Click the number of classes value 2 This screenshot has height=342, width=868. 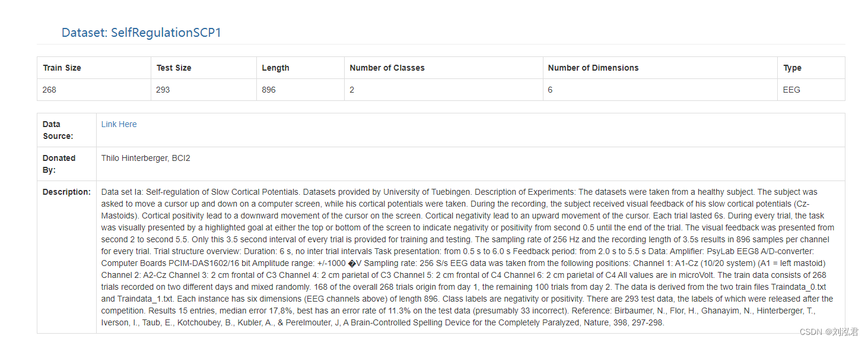click(x=352, y=90)
